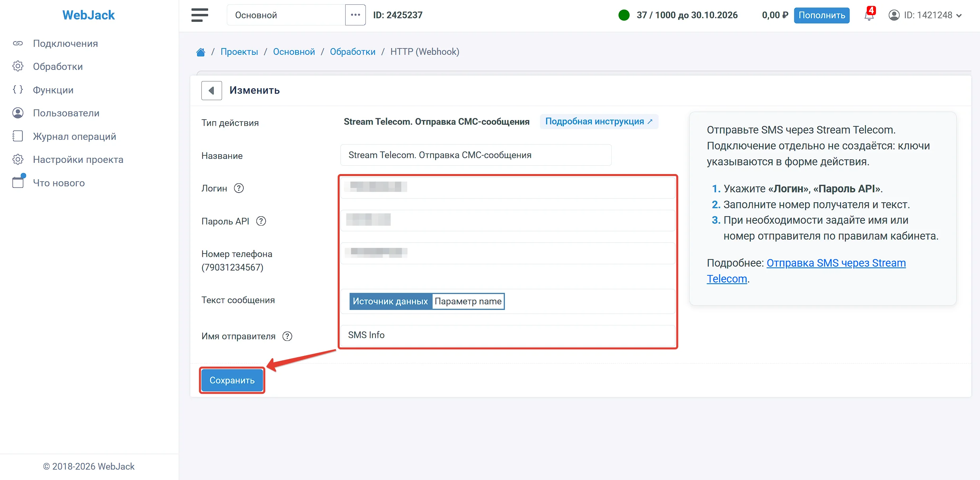Select the Источник данных tag in message text
Screen dimensions: 980x480
coord(390,302)
